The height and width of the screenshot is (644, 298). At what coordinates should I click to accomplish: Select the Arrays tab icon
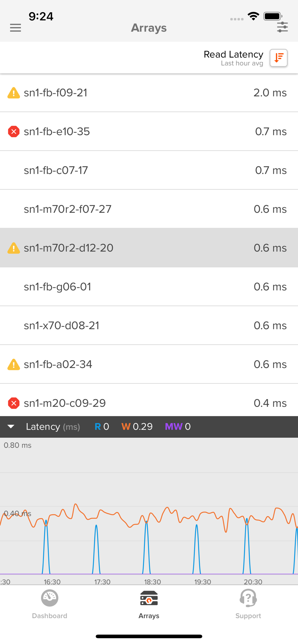[149, 598]
